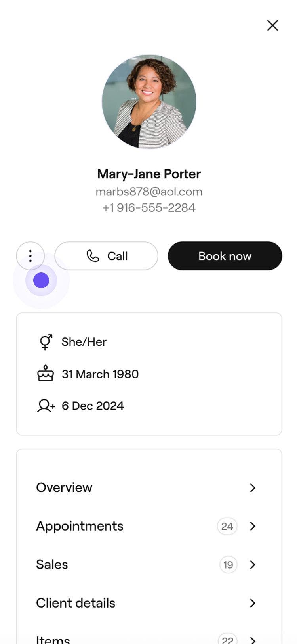Click the email marbs878@aol.com

149,192
